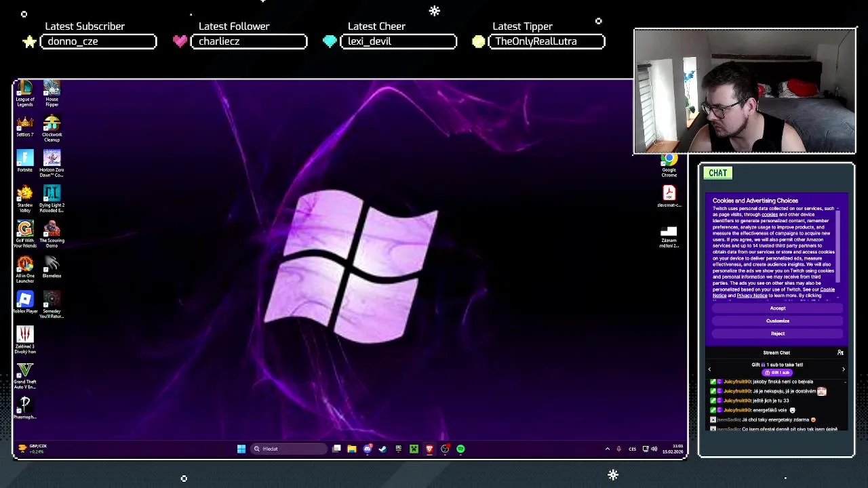Open the Stardew Valley shortcut
The width and height of the screenshot is (868, 488).
pyautogui.click(x=25, y=199)
